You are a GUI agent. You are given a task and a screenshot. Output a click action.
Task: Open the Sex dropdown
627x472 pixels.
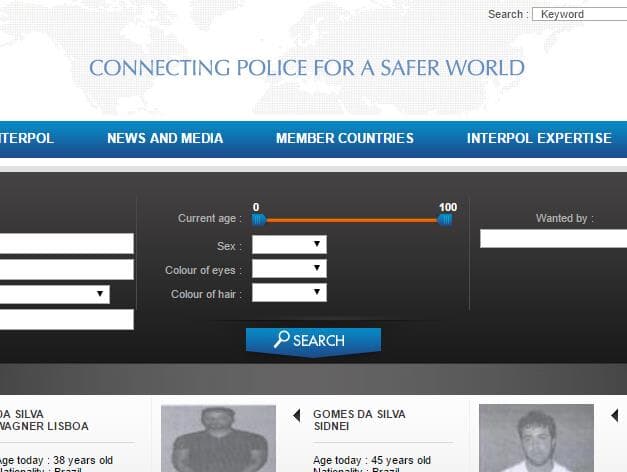(289, 244)
